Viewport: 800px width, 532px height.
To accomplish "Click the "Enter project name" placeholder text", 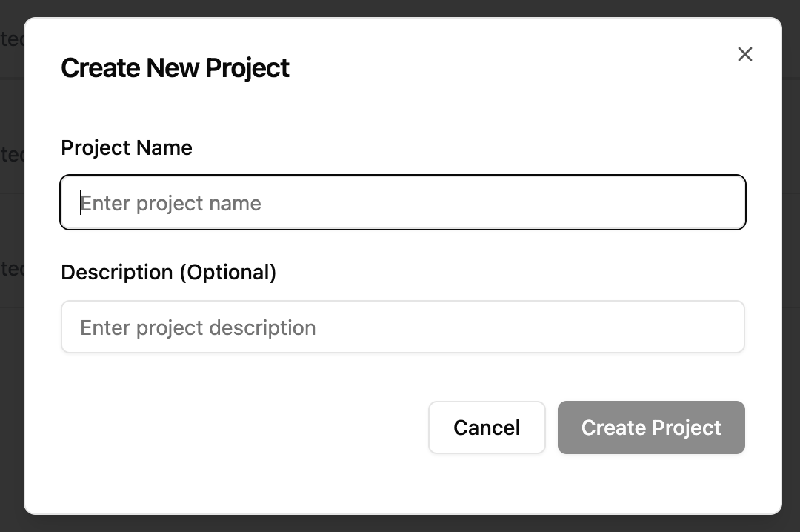I will point(171,204).
